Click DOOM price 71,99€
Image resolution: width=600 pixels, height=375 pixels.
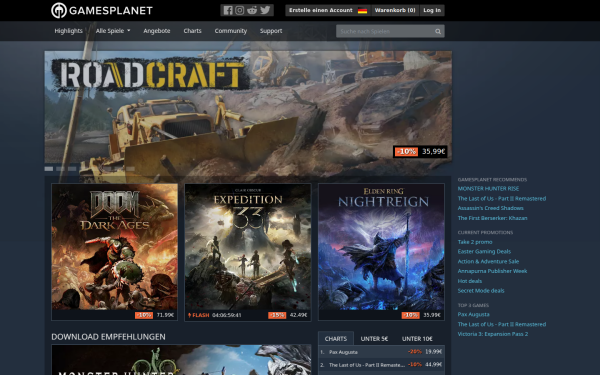click(165, 315)
